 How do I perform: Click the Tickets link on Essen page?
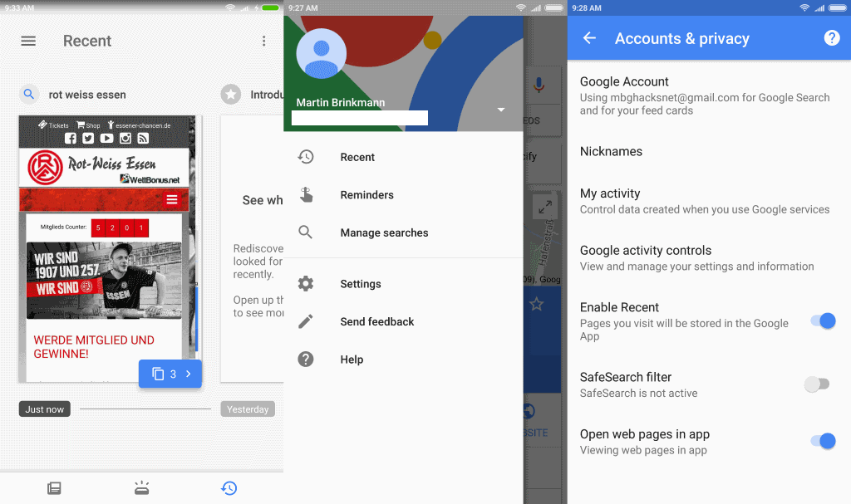click(53, 125)
